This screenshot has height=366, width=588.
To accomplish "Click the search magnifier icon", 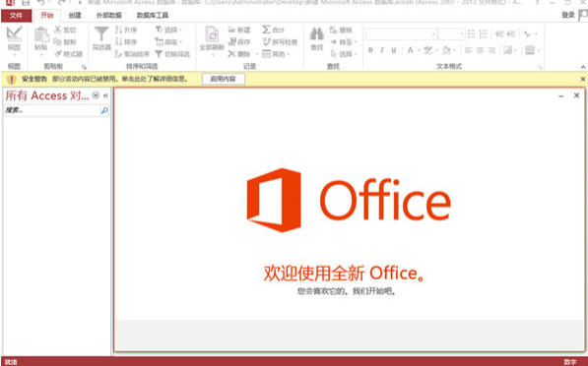I will (104, 110).
